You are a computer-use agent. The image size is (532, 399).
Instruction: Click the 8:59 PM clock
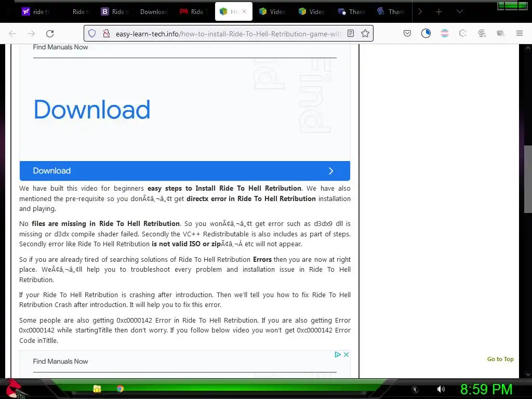[x=486, y=390]
